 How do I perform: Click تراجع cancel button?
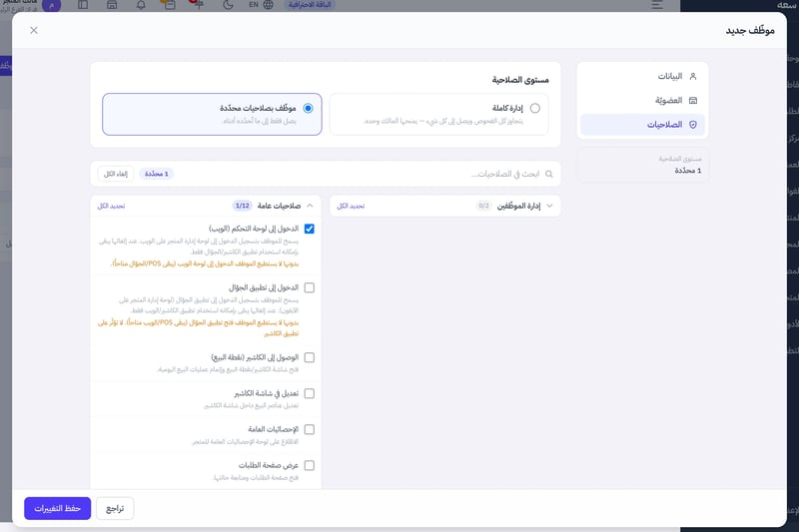pyautogui.click(x=115, y=509)
